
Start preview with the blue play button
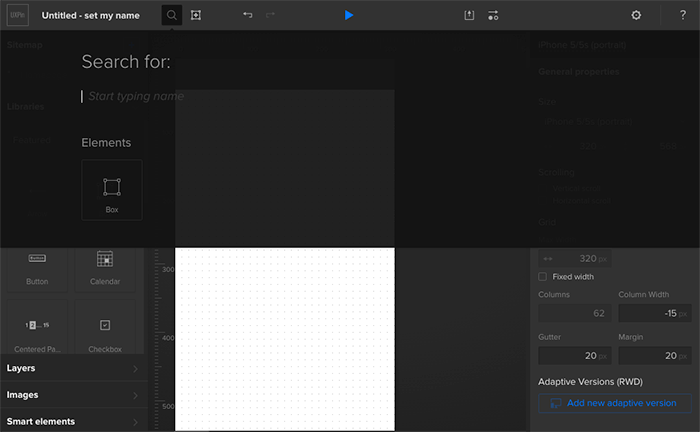pos(349,15)
